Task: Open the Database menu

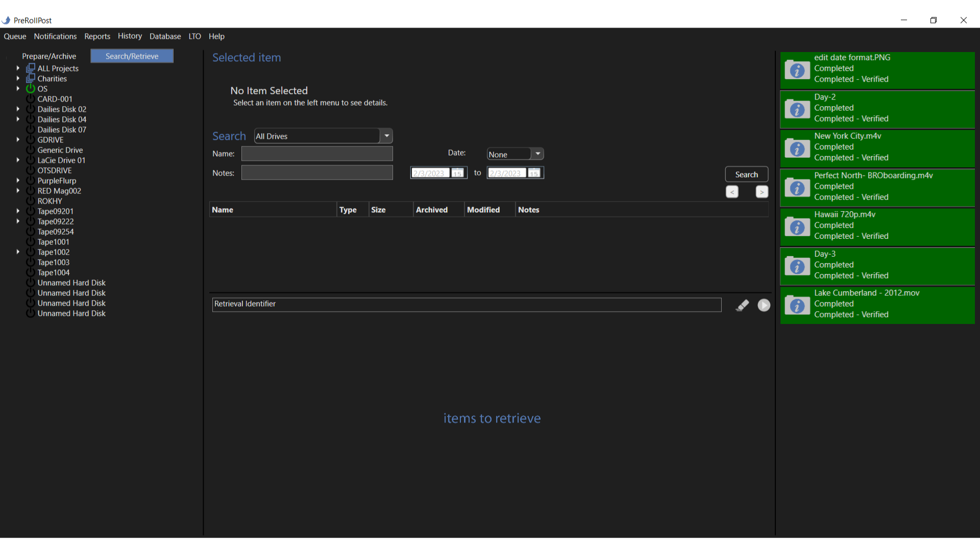Action: (x=165, y=36)
